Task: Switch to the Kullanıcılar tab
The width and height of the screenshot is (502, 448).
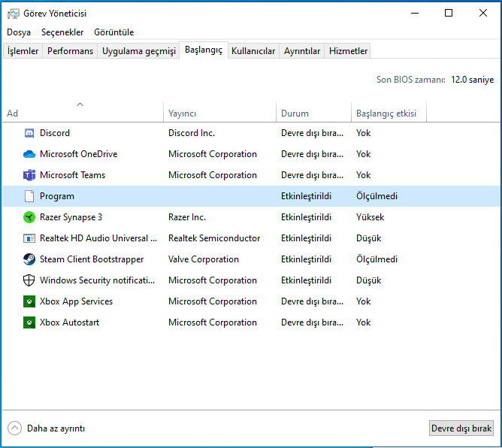Action: coord(253,51)
